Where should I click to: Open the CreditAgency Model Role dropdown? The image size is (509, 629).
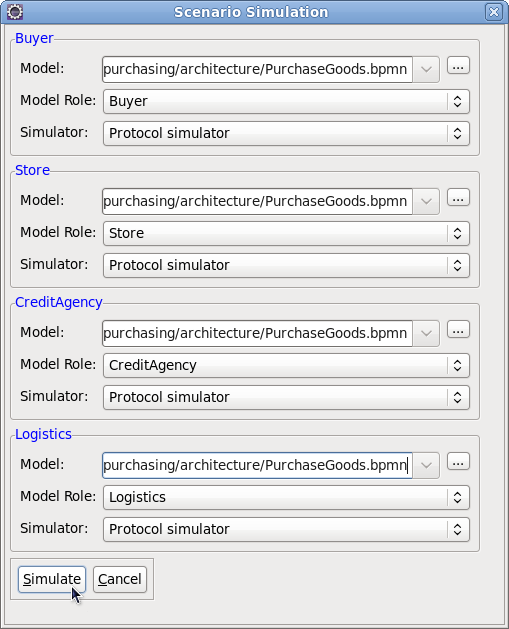pos(286,365)
